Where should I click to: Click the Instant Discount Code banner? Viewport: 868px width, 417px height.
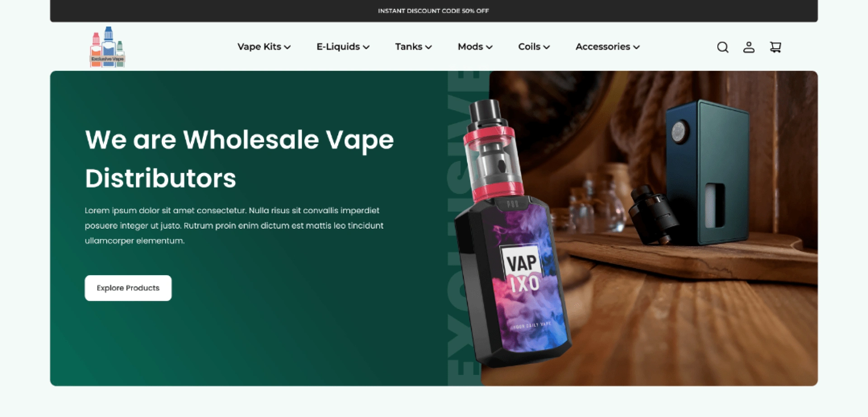click(434, 11)
